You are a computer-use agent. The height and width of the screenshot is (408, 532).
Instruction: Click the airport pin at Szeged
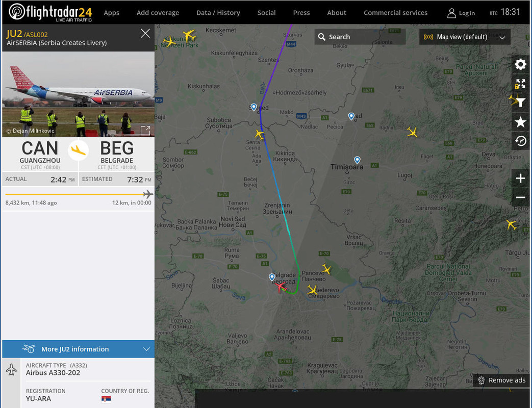[x=254, y=107]
